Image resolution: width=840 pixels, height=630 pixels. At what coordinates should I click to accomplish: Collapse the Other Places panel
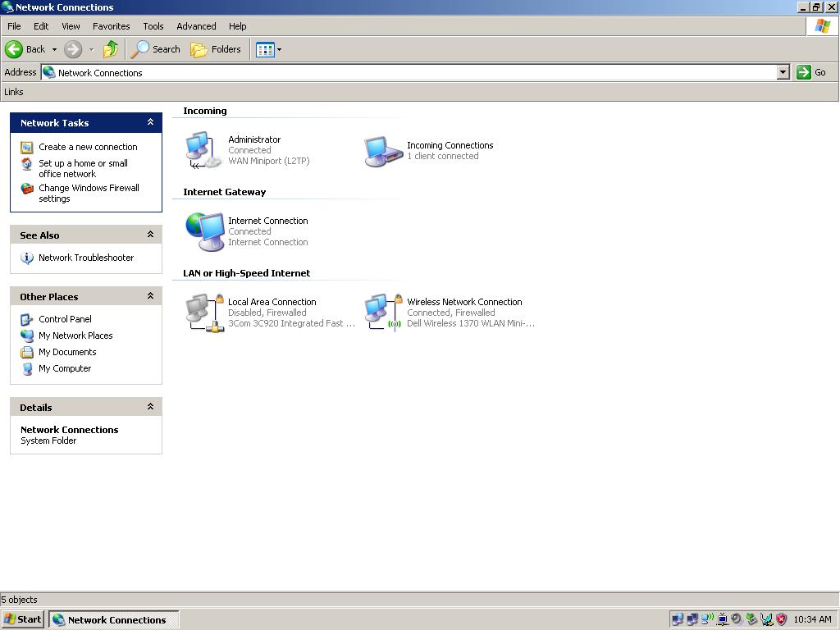click(x=150, y=296)
